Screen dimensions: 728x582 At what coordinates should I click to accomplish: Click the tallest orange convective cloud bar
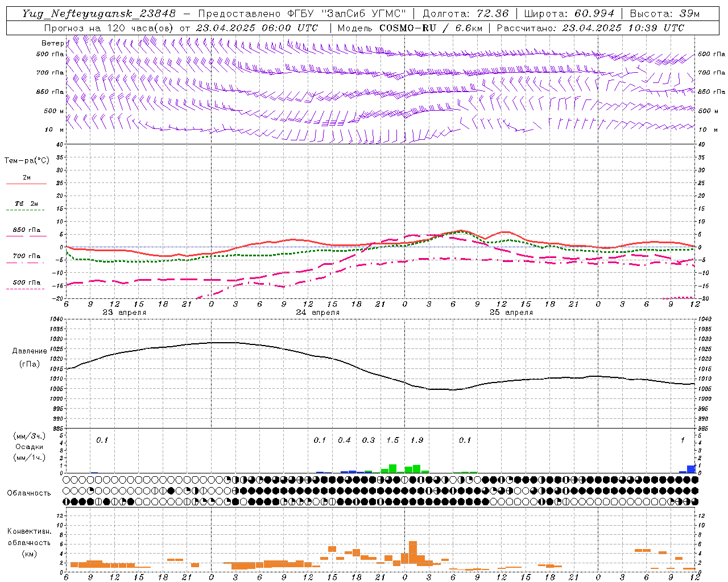tap(413, 552)
